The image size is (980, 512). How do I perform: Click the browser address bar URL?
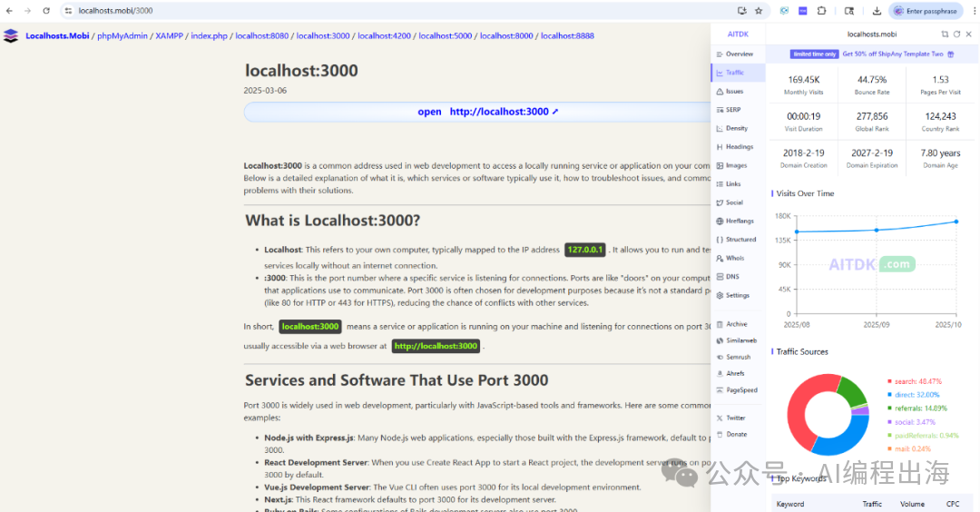pyautogui.click(x=115, y=11)
